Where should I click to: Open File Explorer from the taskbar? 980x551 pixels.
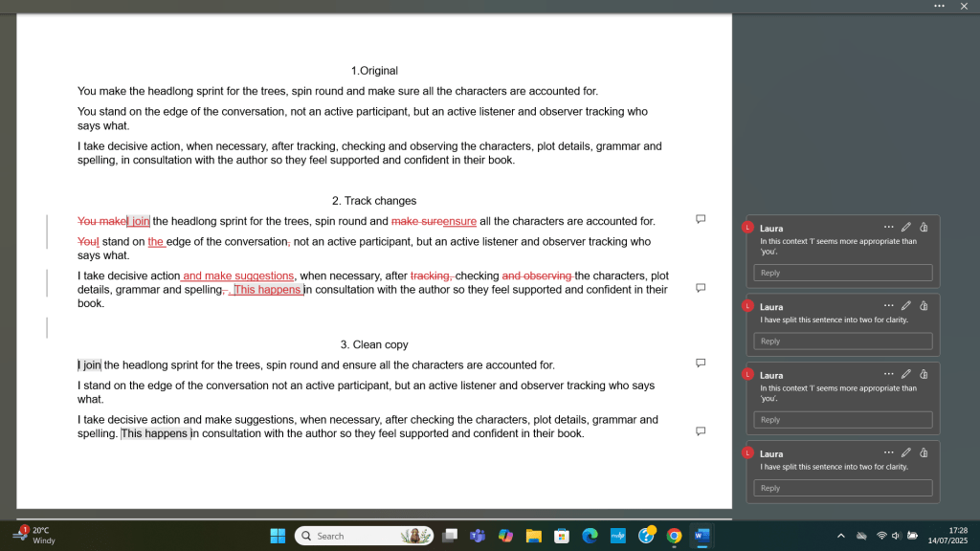pyautogui.click(x=534, y=536)
